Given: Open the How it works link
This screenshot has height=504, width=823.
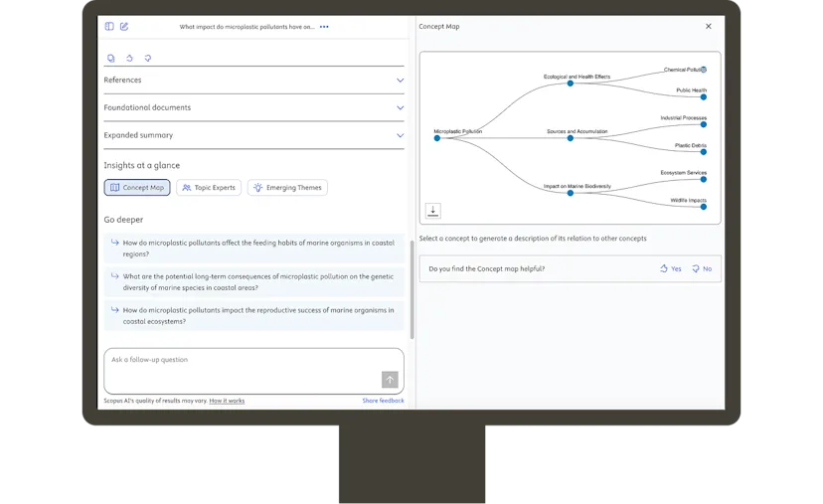Looking at the screenshot, I should [x=227, y=401].
